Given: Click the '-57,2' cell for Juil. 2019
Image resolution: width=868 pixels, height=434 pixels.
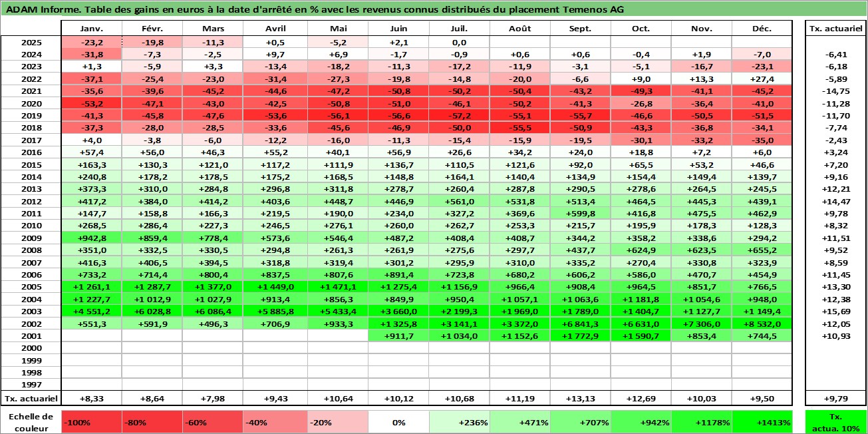Looking at the screenshot, I should click(460, 115).
